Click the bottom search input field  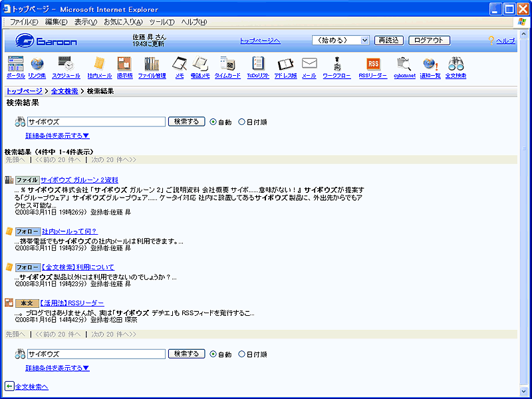click(96, 354)
